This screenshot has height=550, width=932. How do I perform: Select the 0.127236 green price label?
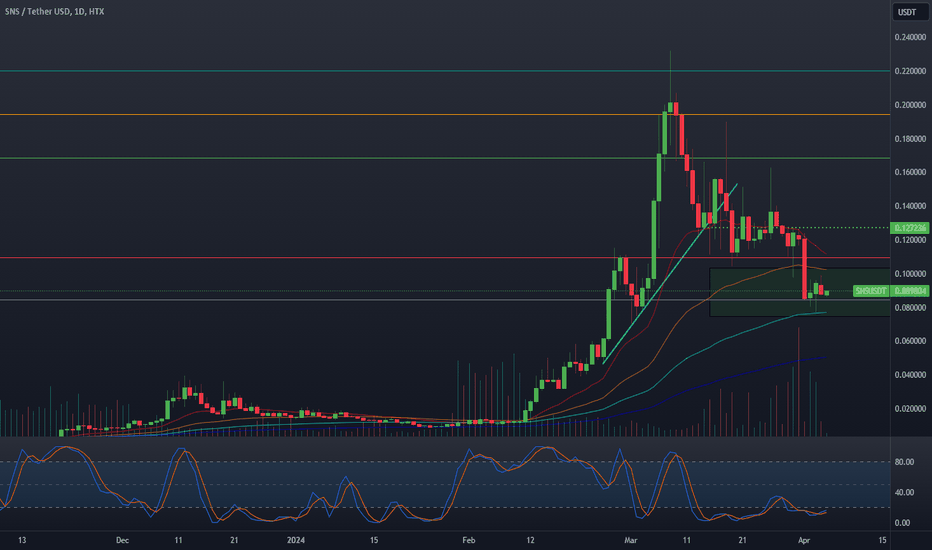910,228
